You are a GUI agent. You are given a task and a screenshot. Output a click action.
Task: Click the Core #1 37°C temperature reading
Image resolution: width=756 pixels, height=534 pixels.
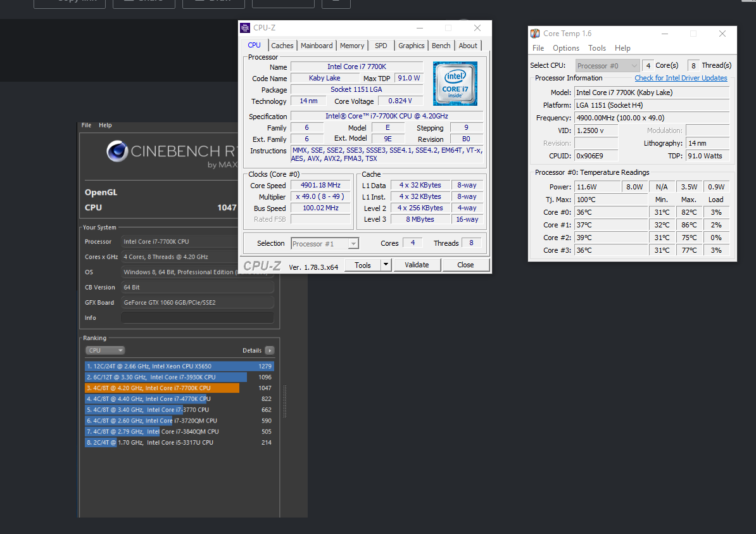(611, 225)
